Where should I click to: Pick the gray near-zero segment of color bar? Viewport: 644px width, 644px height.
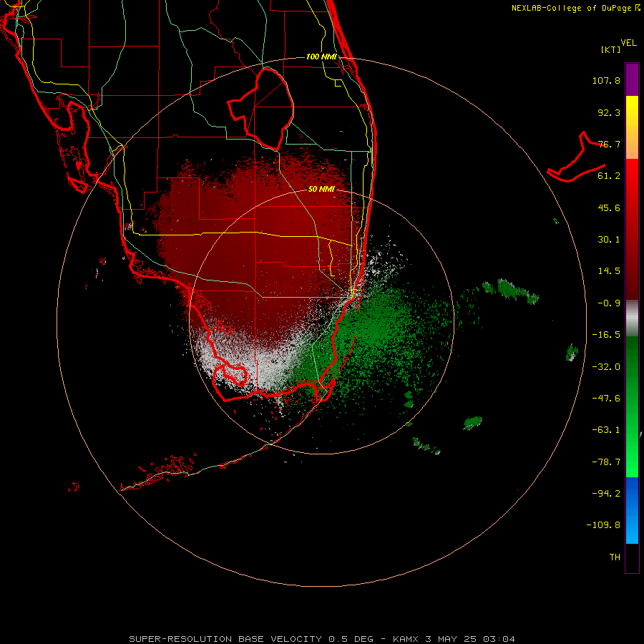(x=632, y=318)
